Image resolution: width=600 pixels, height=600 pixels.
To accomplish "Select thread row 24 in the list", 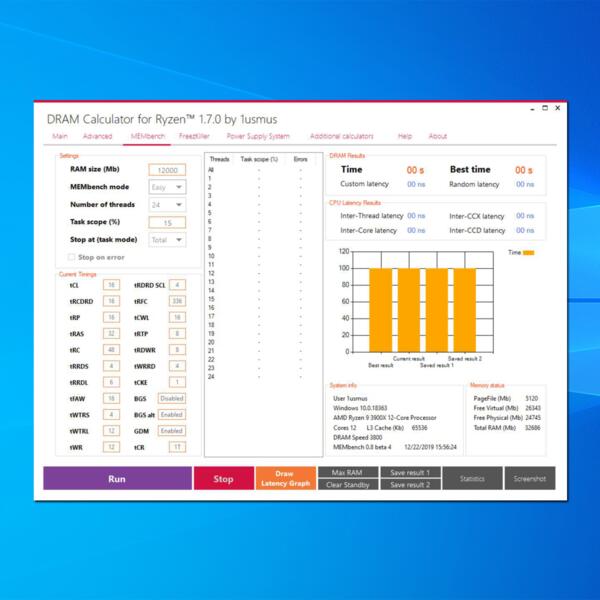I will point(262,377).
